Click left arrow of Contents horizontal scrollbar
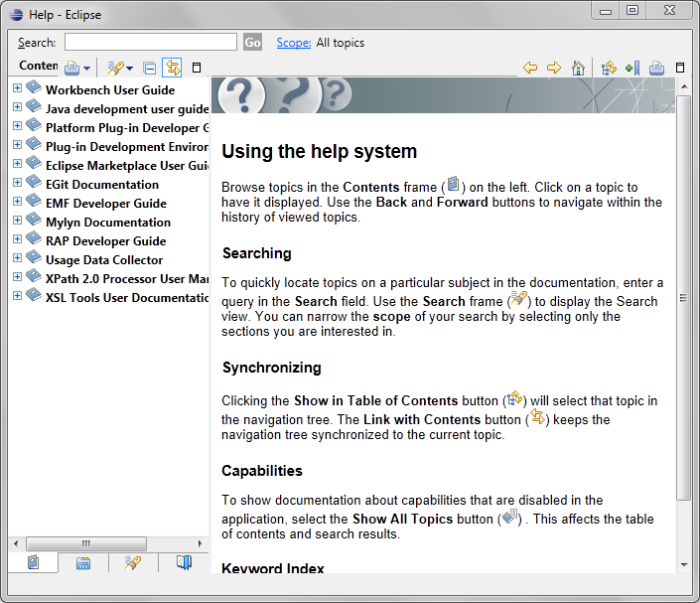Viewport: 700px width, 603px height. (16, 543)
